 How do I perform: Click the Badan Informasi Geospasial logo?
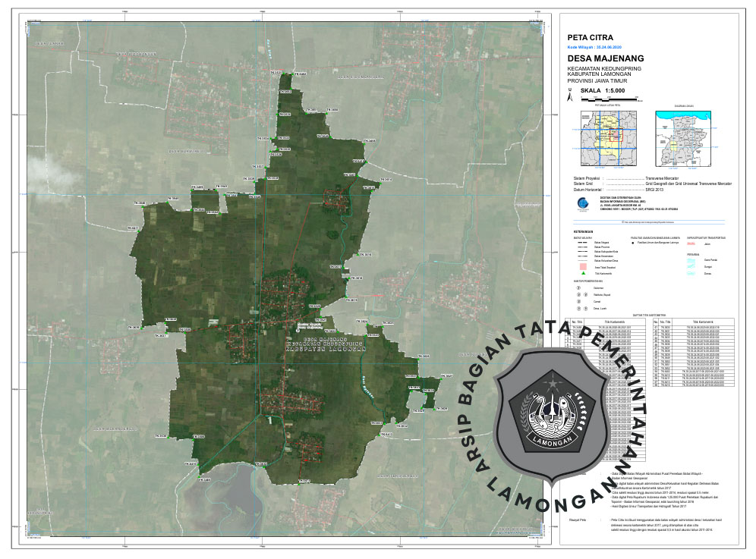(581, 203)
